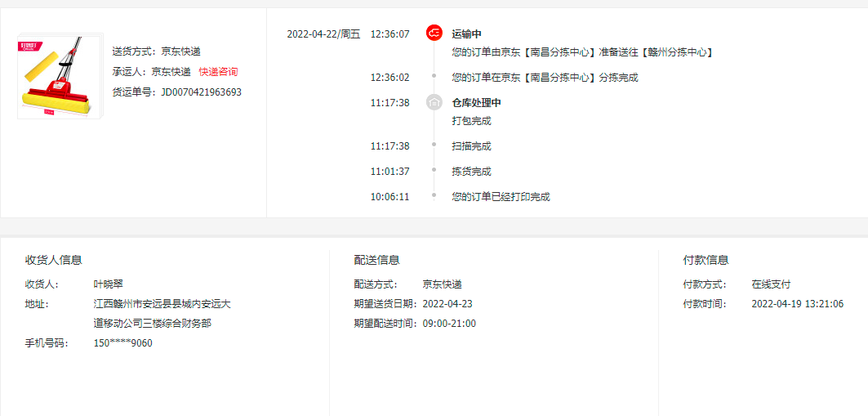Click the expected date 2022-04-23
868x416 pixels.
[x=447, y=304]
